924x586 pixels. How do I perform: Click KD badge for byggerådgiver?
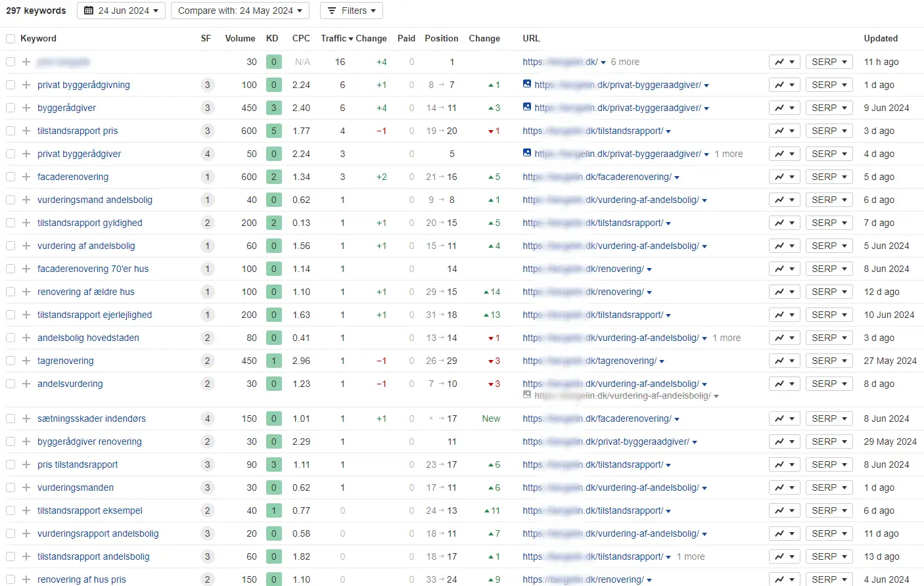coord(274,108)
